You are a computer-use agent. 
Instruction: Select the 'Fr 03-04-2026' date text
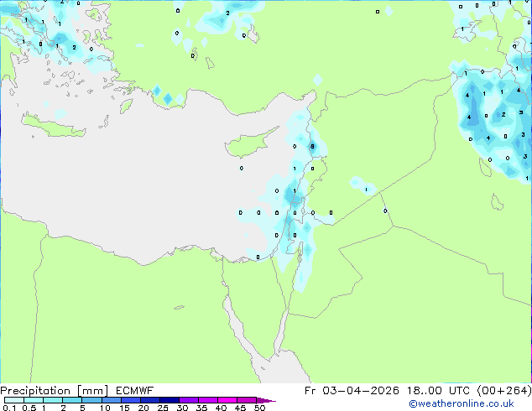pos(352,391)
